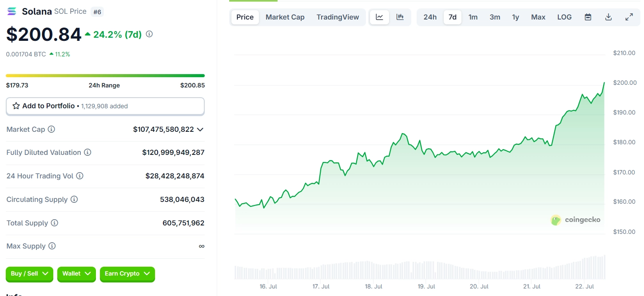644x296 pixels.
Task: Open the Wallet dropdown
Action: 77,274
